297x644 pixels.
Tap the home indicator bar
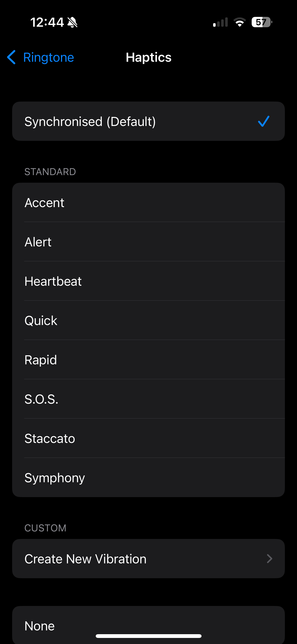pos(148,636)
